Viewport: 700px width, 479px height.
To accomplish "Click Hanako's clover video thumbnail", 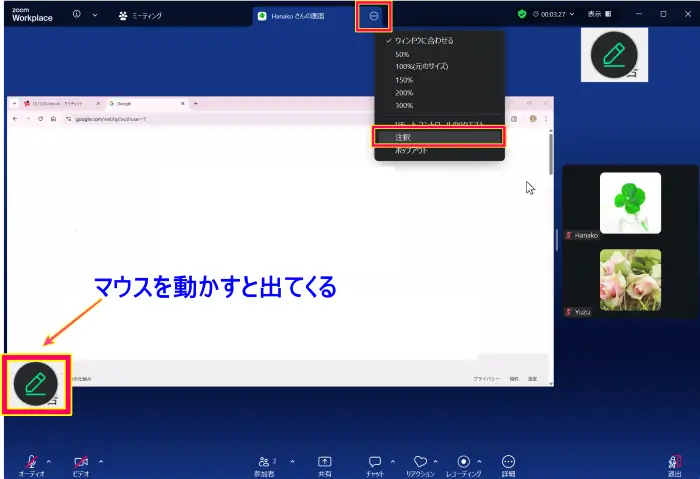I will click(630, 203).
